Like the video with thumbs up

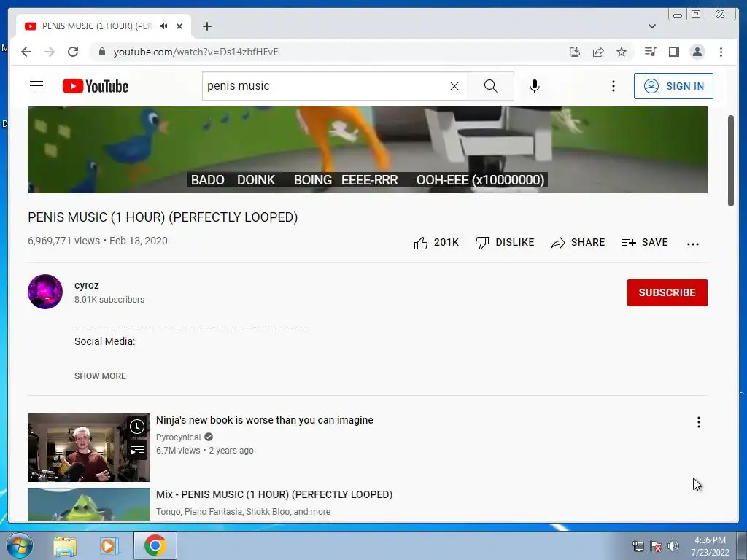click(436, 242)
